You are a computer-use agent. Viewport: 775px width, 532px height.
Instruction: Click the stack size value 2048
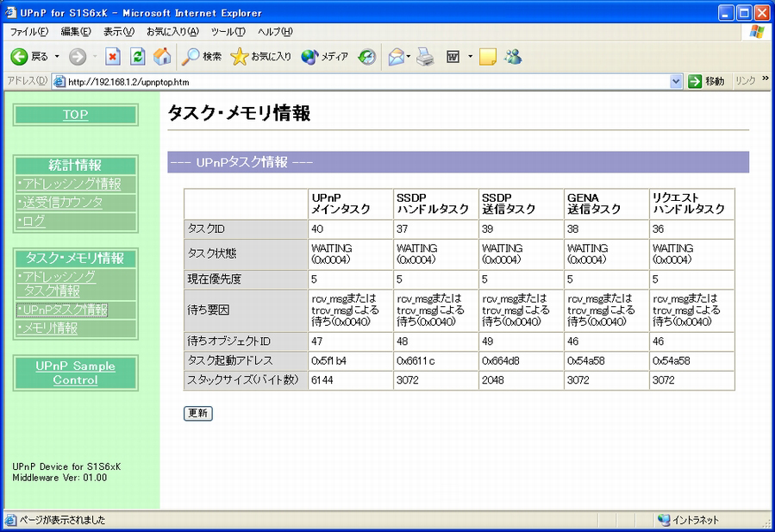493,380
